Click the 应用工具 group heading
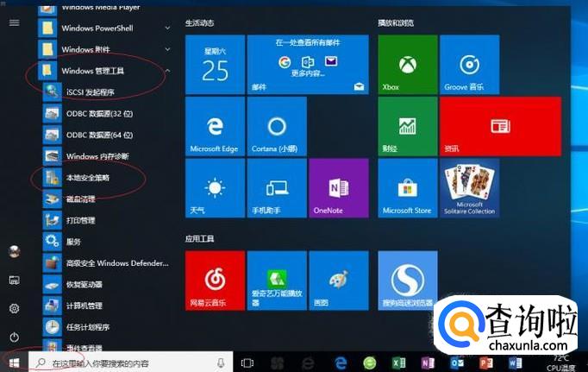 coord(199,239)
